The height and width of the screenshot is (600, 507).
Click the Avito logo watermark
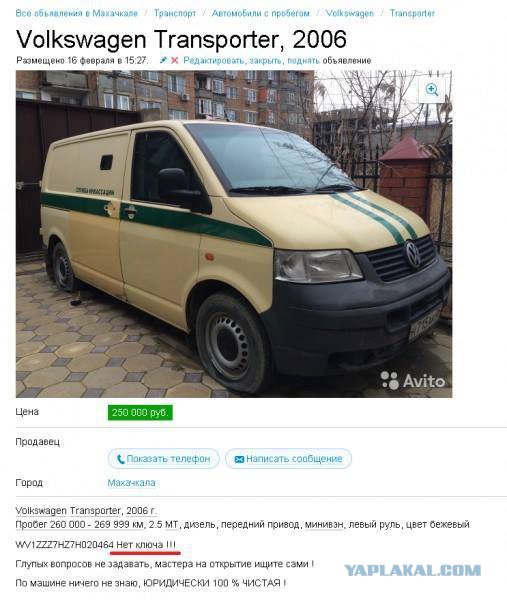412,380
